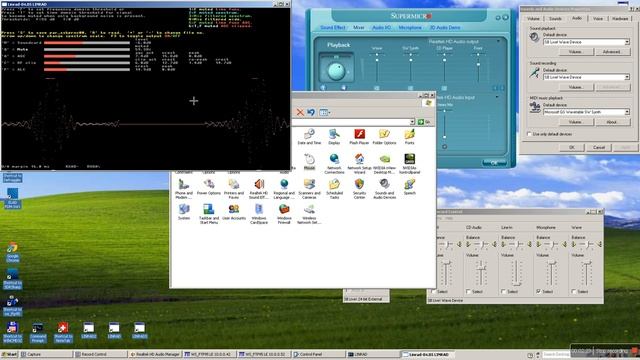The height and width of the screenshot is (360, 640).
Task: Open the 3D Audio Demo tab
Action: point(445,27)
